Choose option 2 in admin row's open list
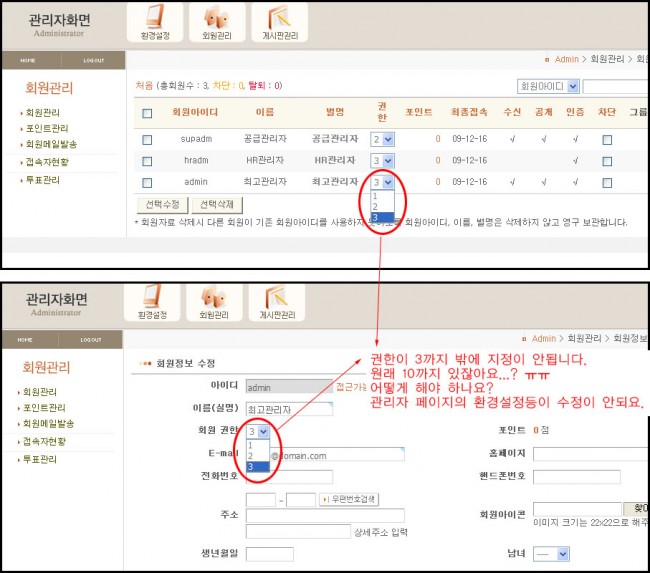Image resolution: width=650 pixels, height=573 pixels. click(x=382, y=206)
